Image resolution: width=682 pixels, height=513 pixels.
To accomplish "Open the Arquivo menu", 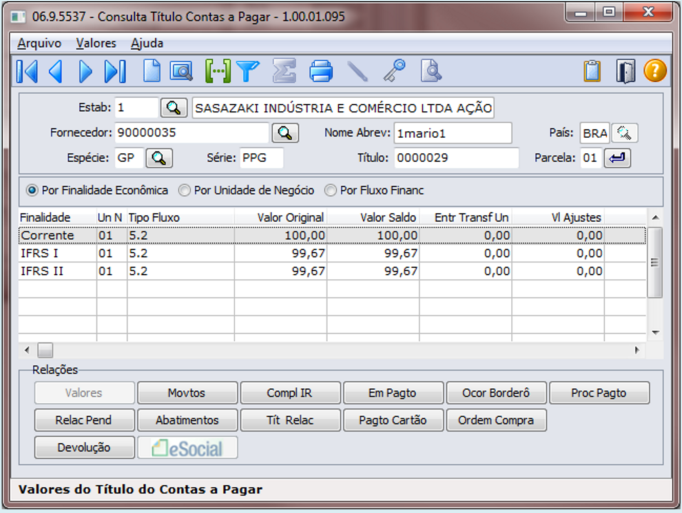I will click(39, 43).
